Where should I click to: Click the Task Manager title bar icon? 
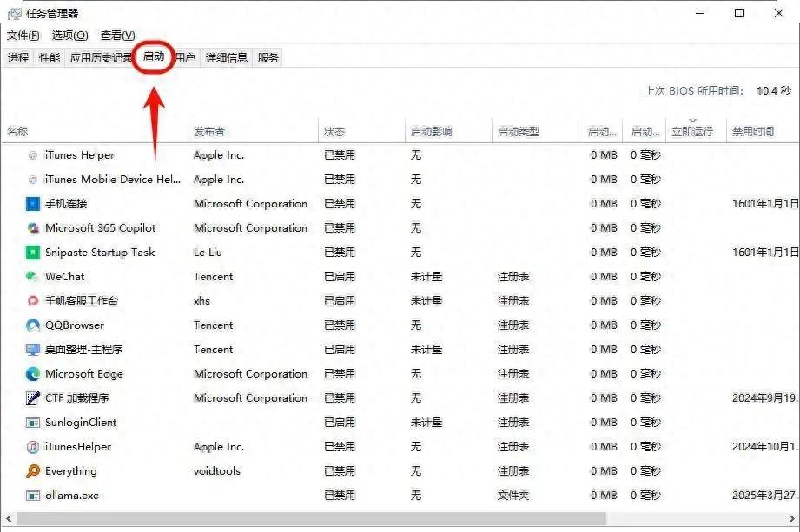14,14
